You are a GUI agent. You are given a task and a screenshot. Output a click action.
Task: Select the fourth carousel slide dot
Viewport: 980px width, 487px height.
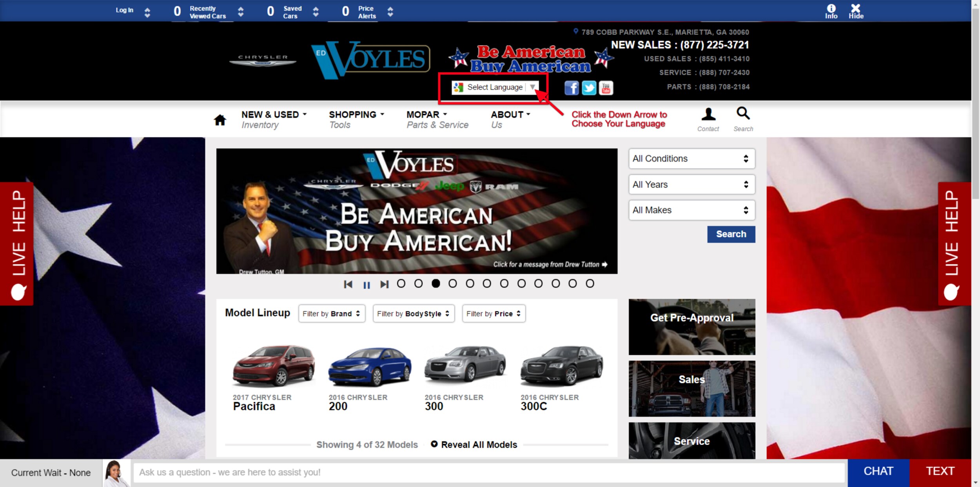coord(452,283)
